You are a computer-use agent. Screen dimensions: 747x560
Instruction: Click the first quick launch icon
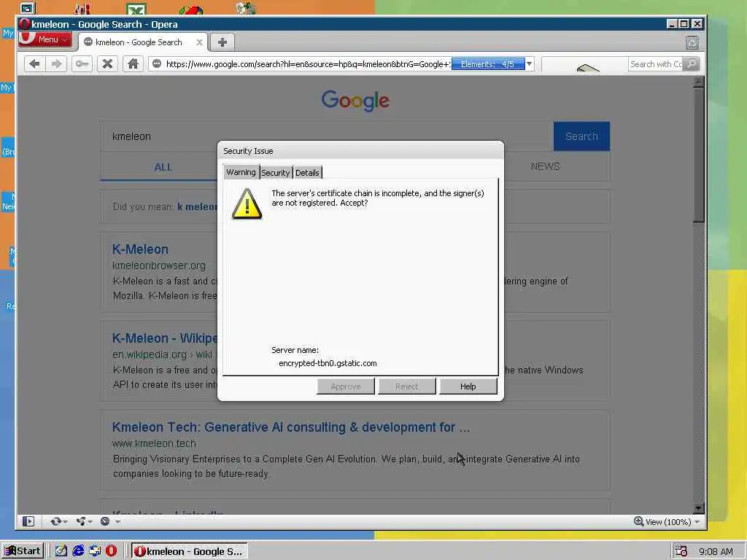point(61,551)
